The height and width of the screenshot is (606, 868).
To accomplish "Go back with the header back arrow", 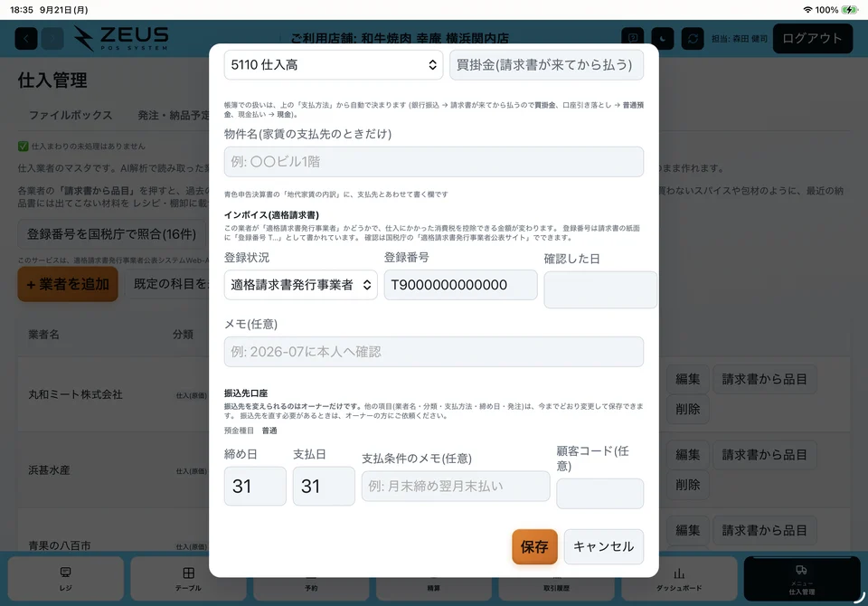I will [x=26, y=39].
